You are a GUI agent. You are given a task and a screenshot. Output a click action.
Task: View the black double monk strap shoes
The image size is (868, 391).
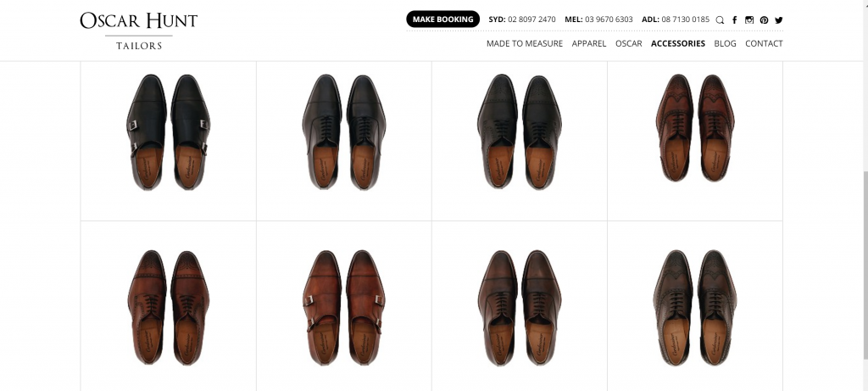tap(168, 131)
